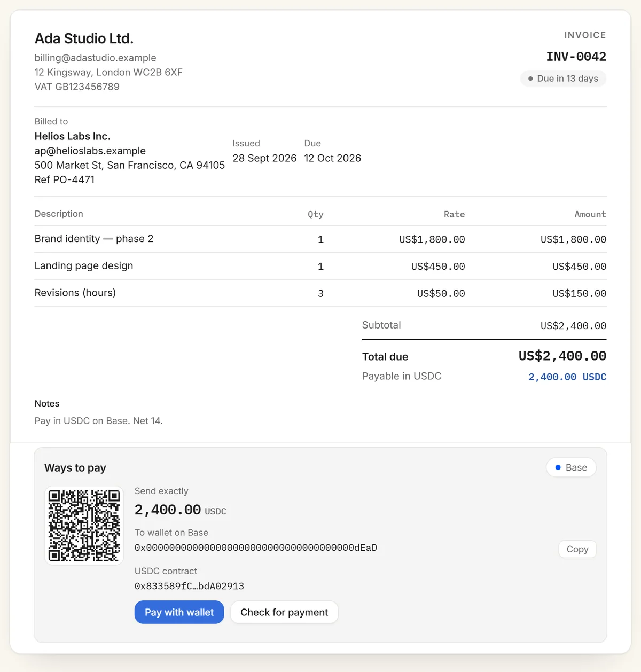Click due date 12 Oct 2026
The width and height of the screenshot is (641, 672).
[332, 158]
